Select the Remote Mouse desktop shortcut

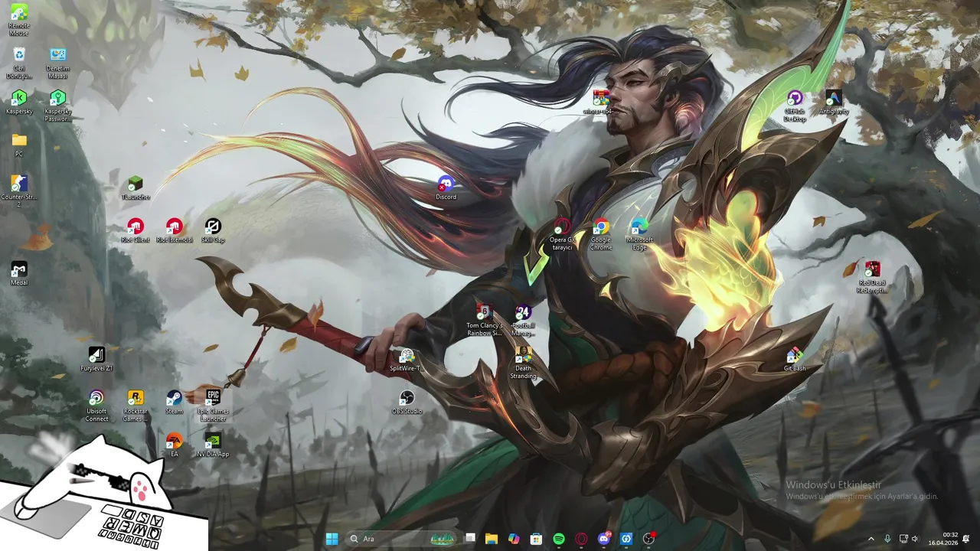[19, 20]
